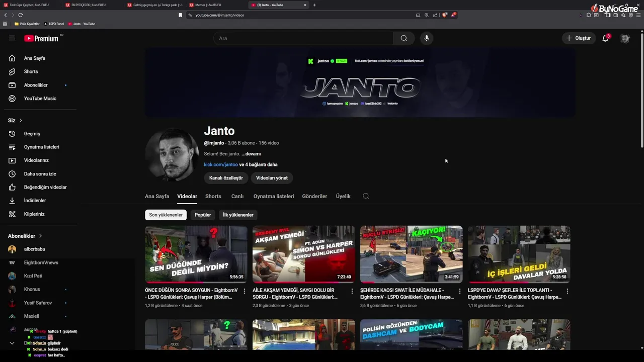Play SEN DÜĞÜNDE DEĞİL MİYDİN thumbnail
This screenshot has width=644, height=362.
point(196,254)
